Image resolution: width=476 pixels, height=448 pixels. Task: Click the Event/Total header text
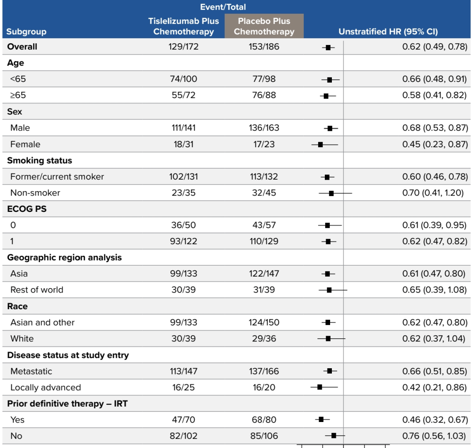point(223,7)
